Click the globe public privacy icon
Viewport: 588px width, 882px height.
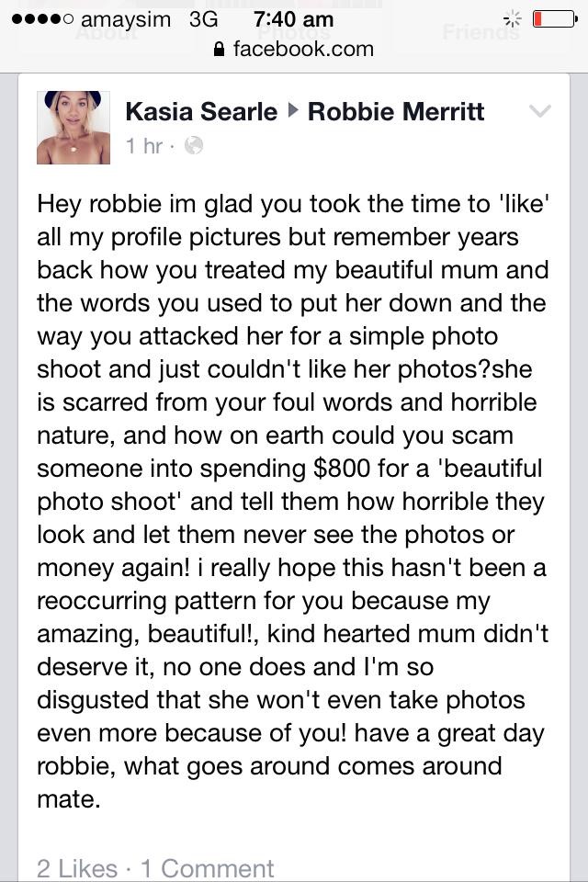point(193,145)
